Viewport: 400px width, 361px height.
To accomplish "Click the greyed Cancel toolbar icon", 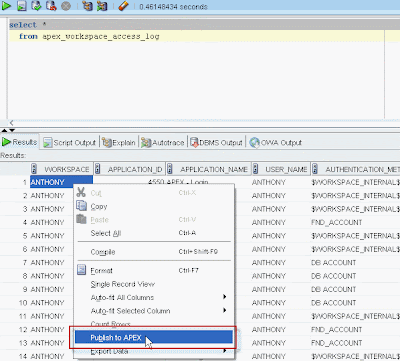I will pos(66,6).
